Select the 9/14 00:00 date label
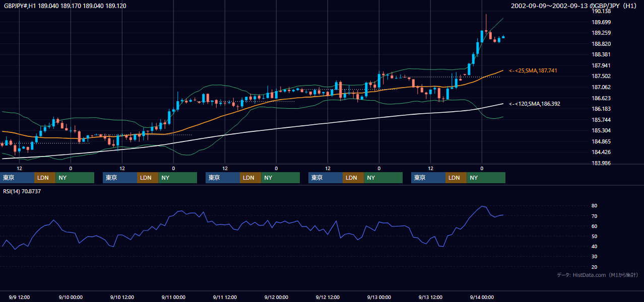Image resolution: width=644 pixels, height=302 pixels. [x=482, y=297]
